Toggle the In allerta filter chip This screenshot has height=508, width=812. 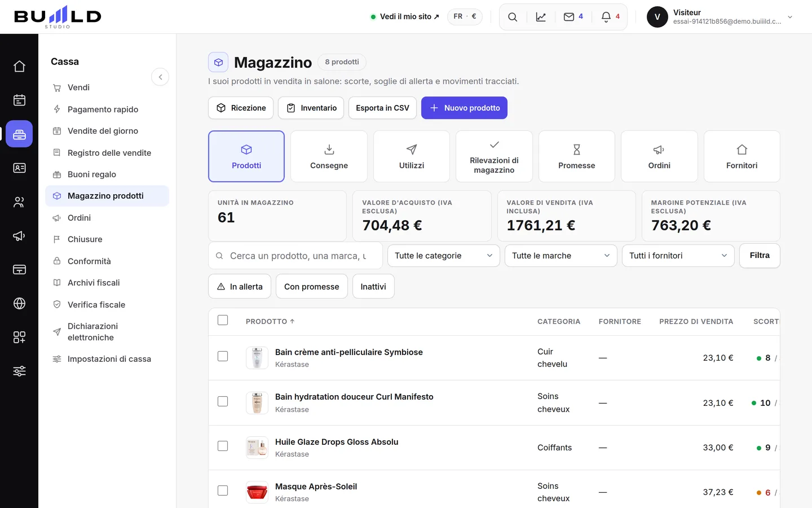pos(240,287)
